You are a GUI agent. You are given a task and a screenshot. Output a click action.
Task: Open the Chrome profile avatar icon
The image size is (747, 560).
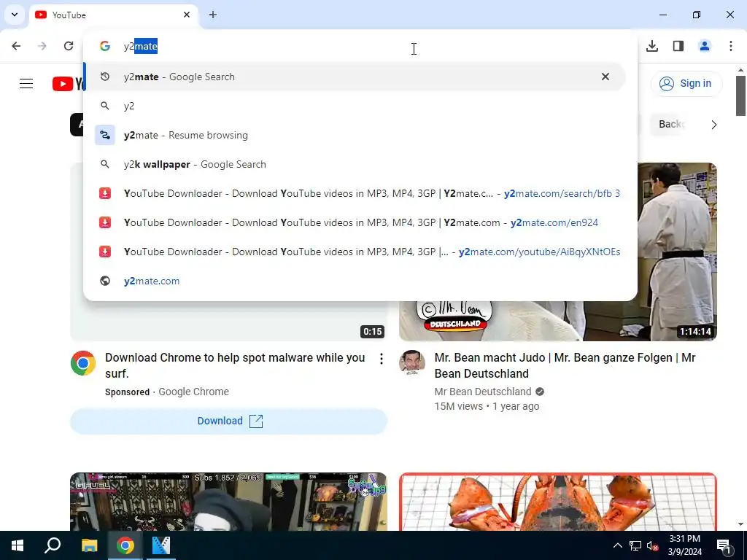coord(705,46)
